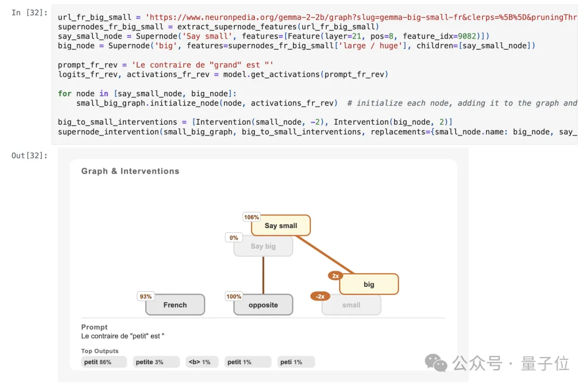Click the 100% badge on opposite node
Viewport: 588px width, 387px height.
click(234, 297)
